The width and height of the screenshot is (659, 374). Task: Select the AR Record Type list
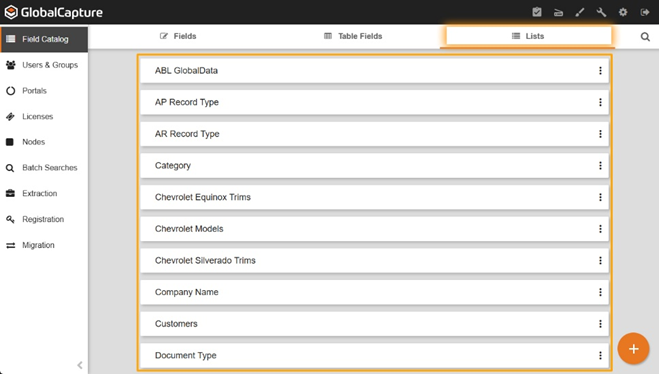[374, 134]
